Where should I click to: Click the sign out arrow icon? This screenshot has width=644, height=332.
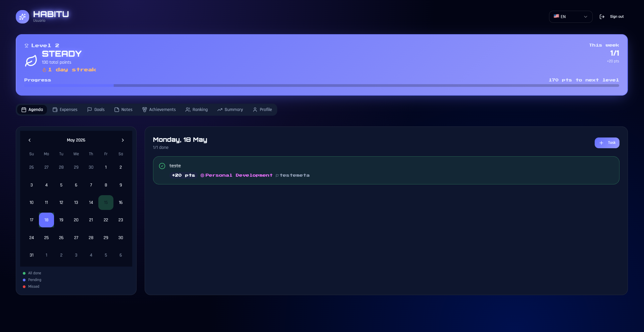pos(602,17)
